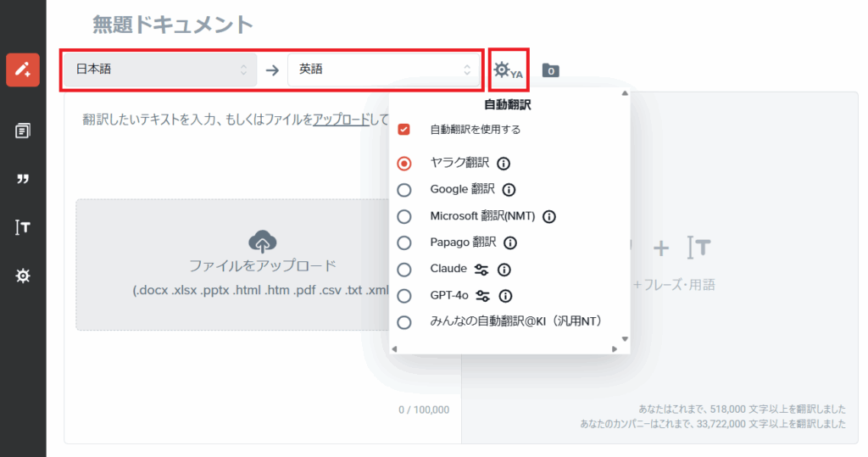Expand the 英語 target language dropdown
This screenshot has width=868, height=457.
pyautogui.click(x=384, y=70)
